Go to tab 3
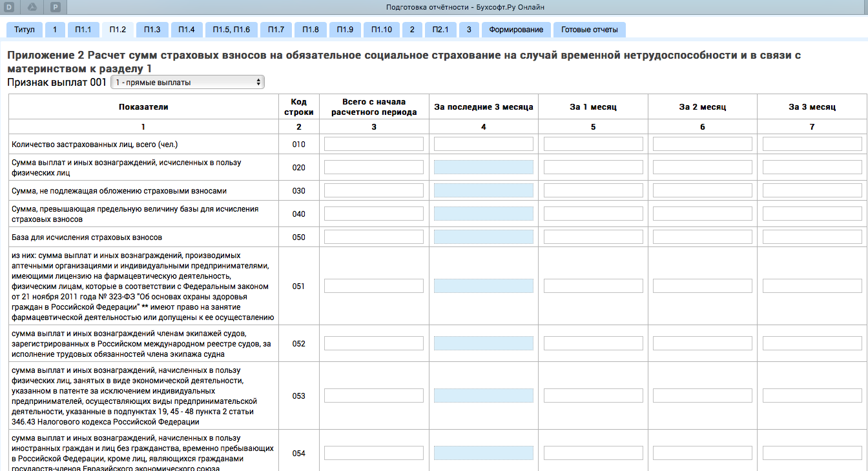This screenshot has height=471, width=868. 469,30
